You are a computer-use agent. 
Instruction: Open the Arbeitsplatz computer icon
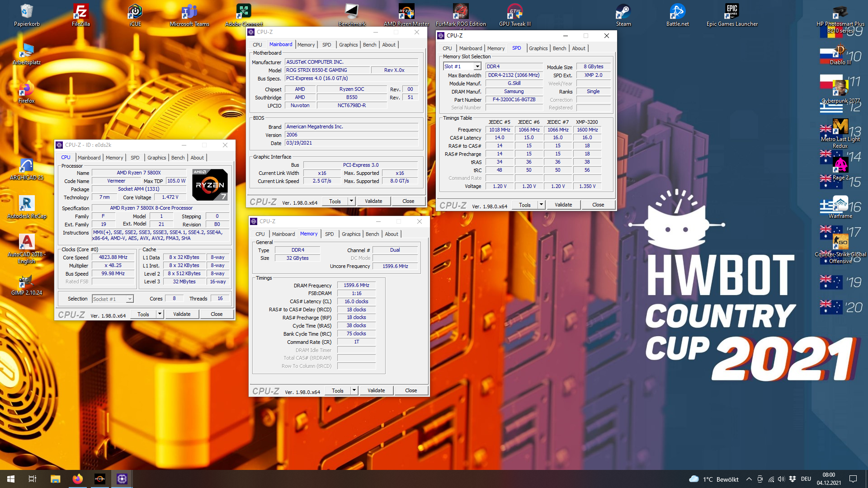[x=27, y=54]
